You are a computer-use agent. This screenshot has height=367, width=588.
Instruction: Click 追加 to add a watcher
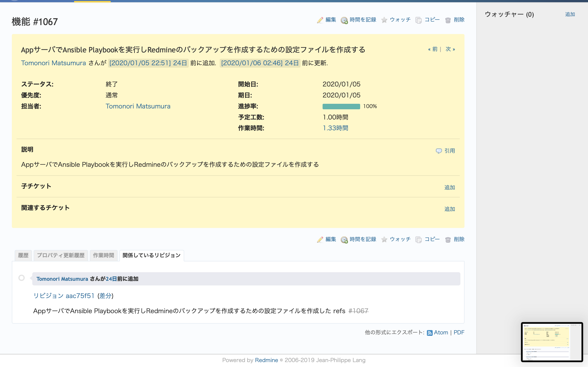[570, 14]
